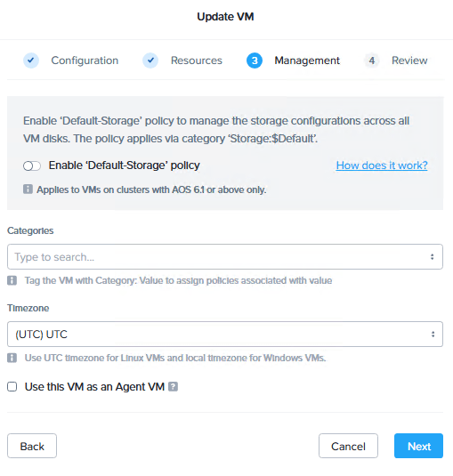Go to the Configuration step tab
The width and height of the screenshot is (453, 476).
[x=85, y=61]
